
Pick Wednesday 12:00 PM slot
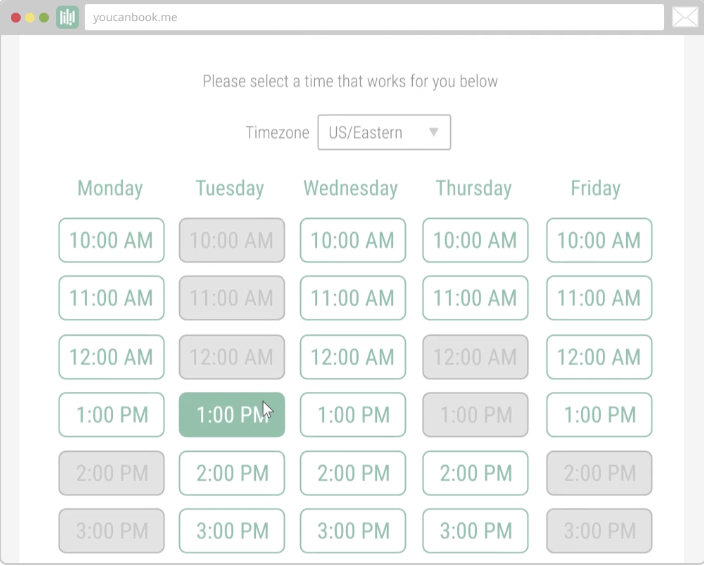(352, 357)
